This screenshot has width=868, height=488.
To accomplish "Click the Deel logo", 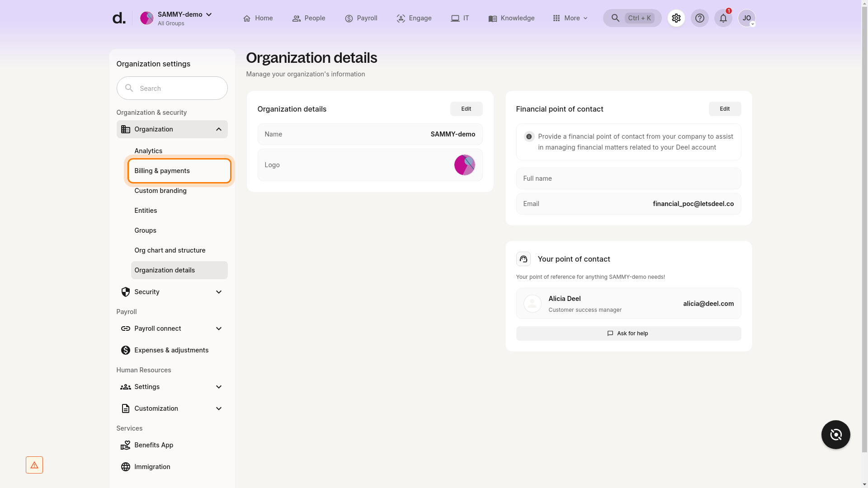I will 118,18.
